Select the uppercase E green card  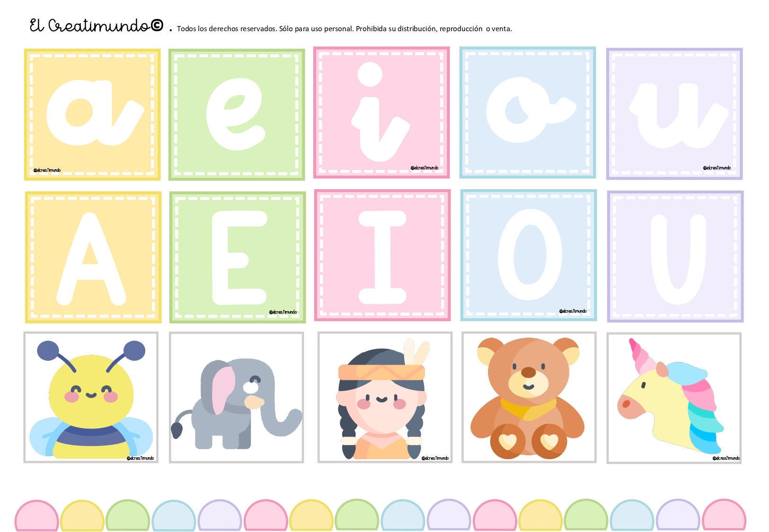pos(238,257)
